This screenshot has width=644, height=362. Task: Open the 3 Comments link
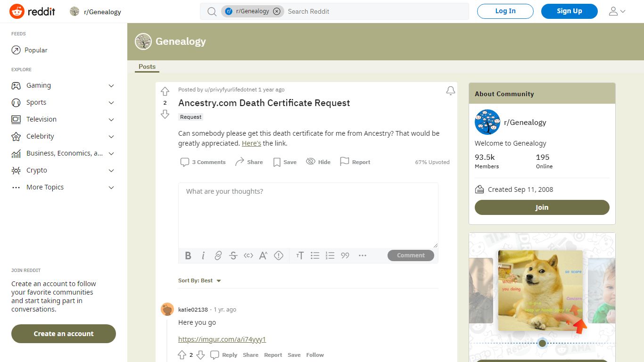click(203, 162)
